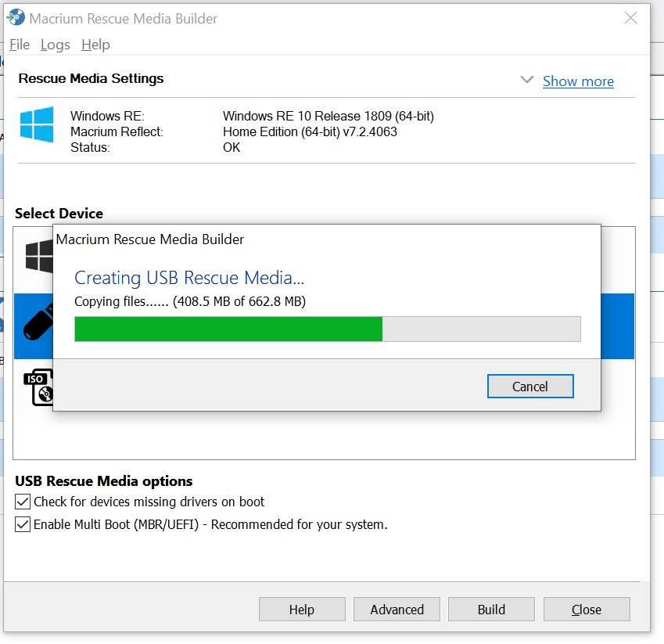Close the window using the X button

[630, 18]
